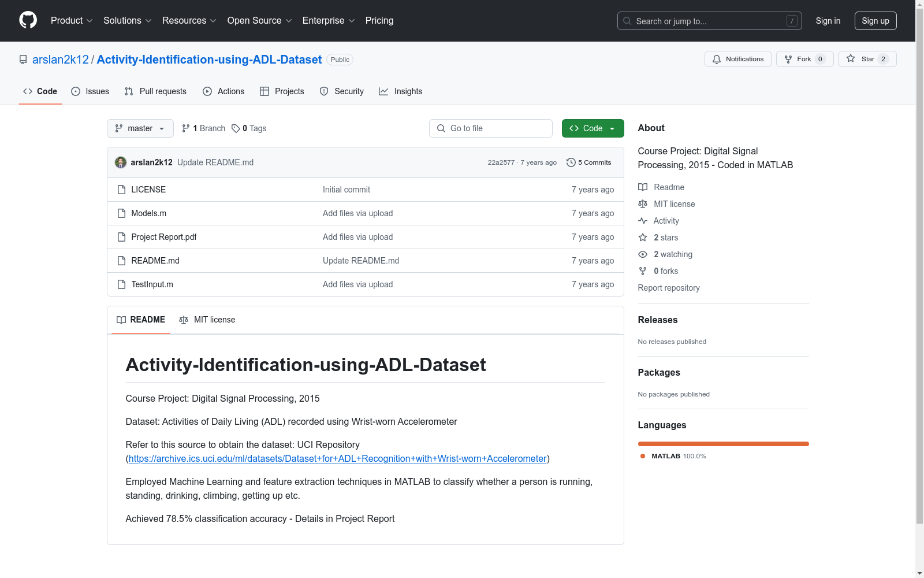Click the Search or jump to field
This screenshot has width=924, height=578.
point(710,21)
